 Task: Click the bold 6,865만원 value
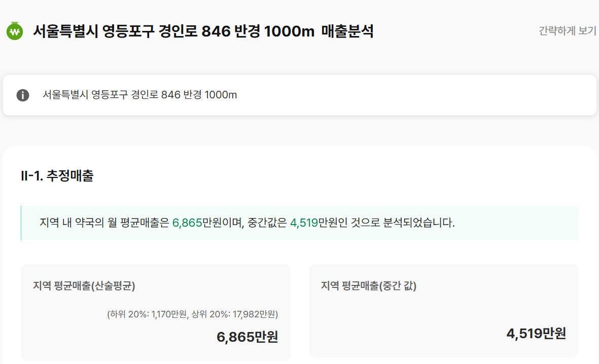247,337
